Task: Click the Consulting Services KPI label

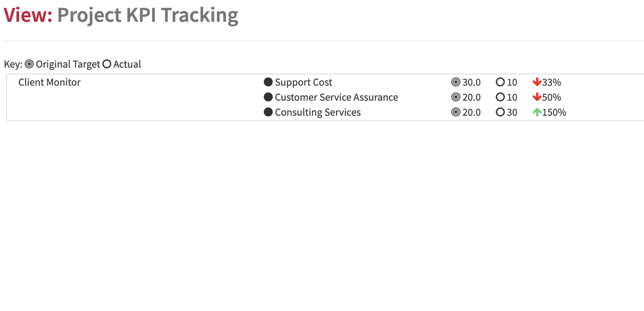Action: (318, 112)
